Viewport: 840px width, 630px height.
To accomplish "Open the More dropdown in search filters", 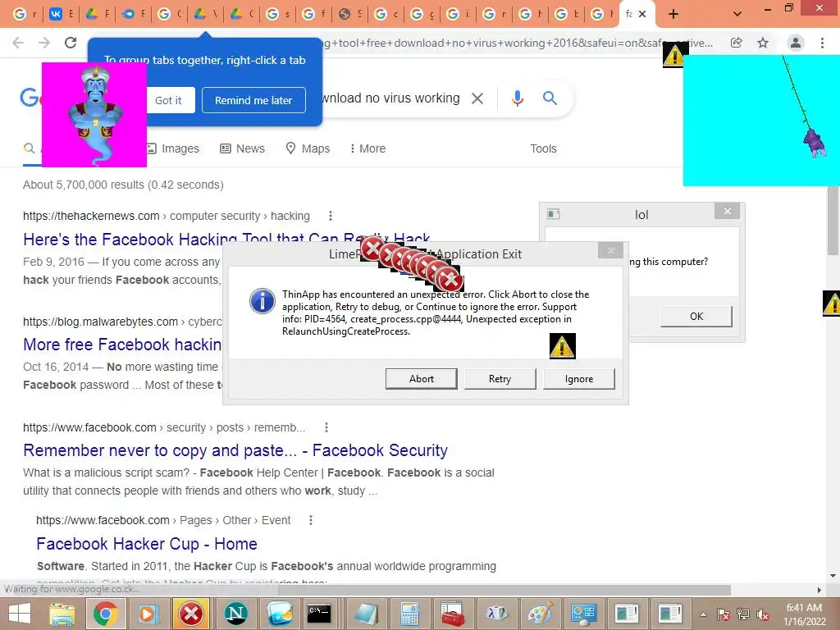I will 367,148.
